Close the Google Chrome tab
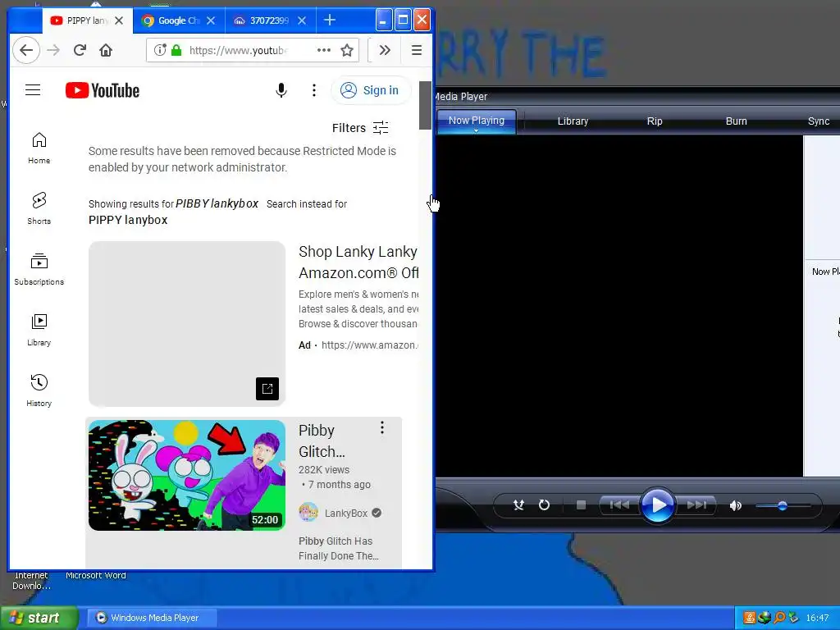The image size is (840, 630). [211, 21]
